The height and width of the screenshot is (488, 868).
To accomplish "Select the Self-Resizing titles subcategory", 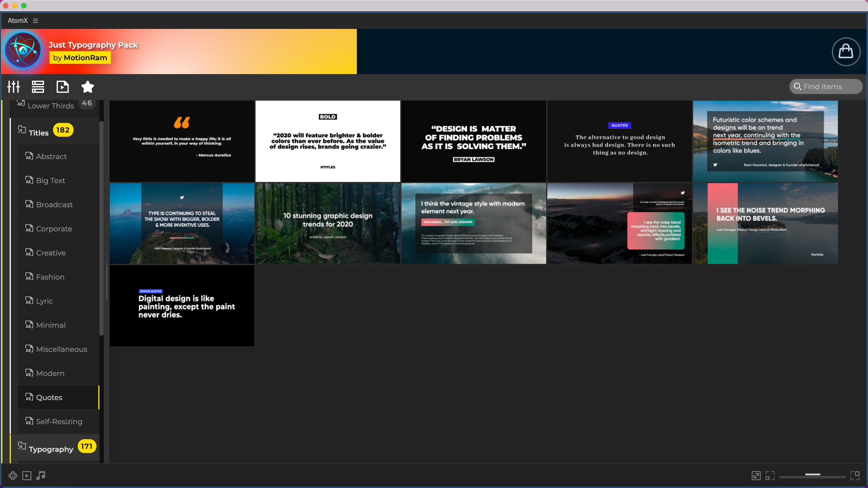I will (59, 421).
